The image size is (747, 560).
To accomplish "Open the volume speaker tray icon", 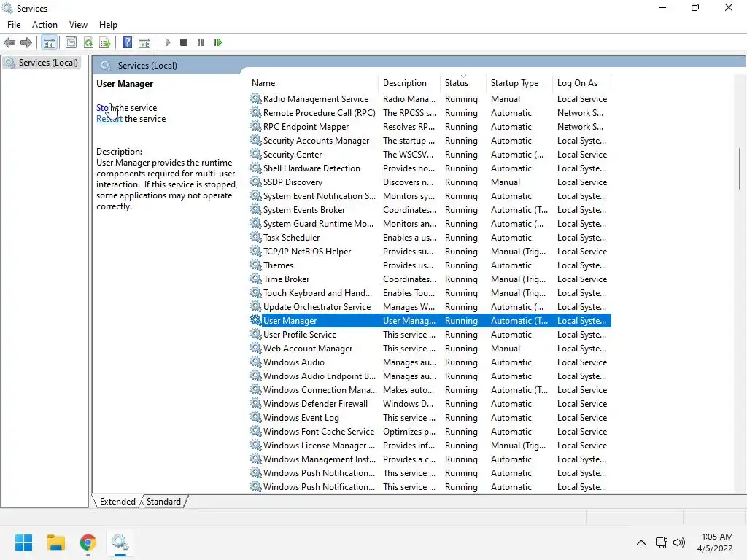I will point(679,542).
